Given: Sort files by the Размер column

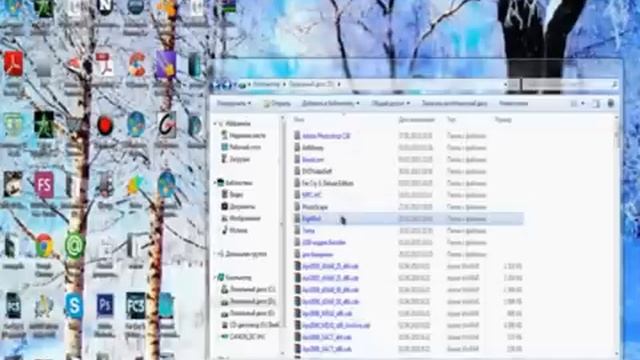Looking at the screenshot, I should pos(503,120).
